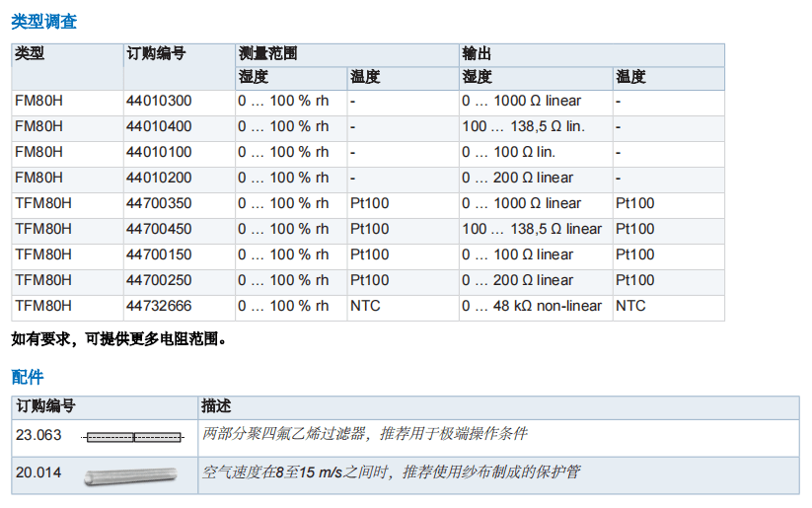This screenshot has width=812, height=508.
Task: Select order number 44700350
Action: 159,203
